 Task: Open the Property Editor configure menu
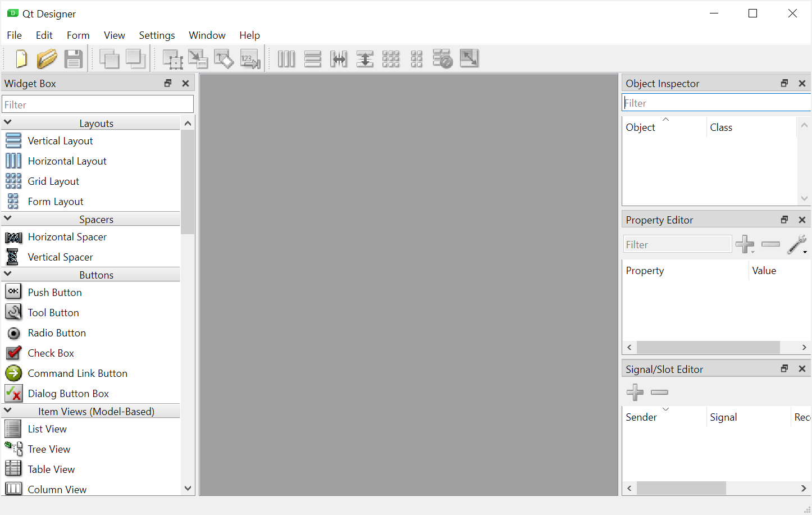click(797, 244)
